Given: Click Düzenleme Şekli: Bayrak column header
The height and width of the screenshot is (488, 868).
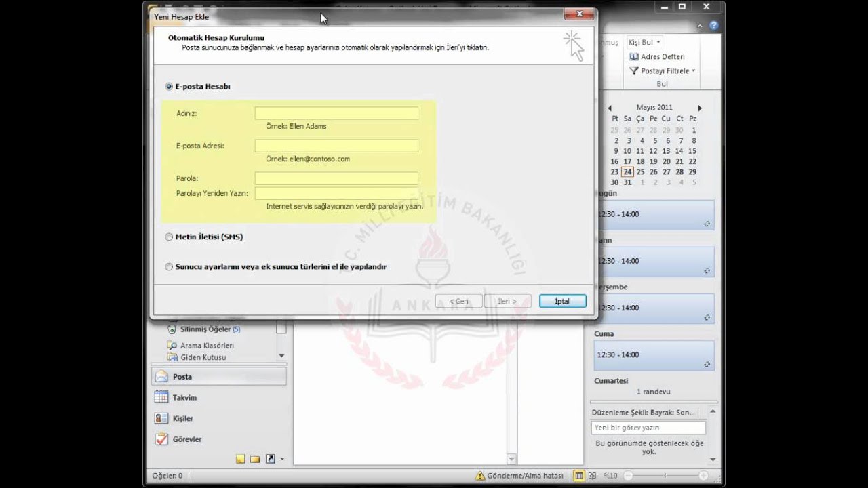Looking at the screenshot, I should [x=644, y=413].
